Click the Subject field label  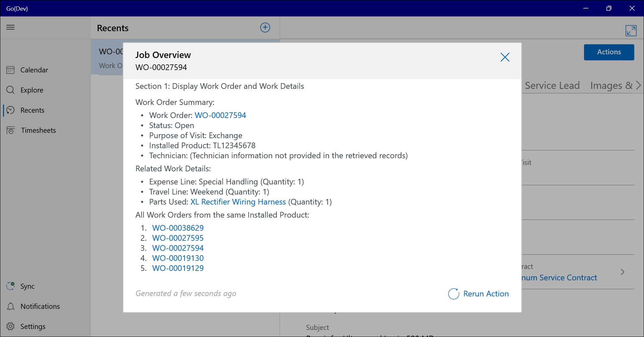tap(317, 328)
